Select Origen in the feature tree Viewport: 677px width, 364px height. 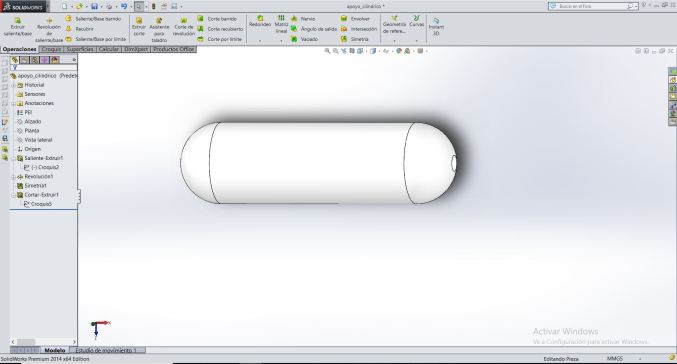click(29, 149)
